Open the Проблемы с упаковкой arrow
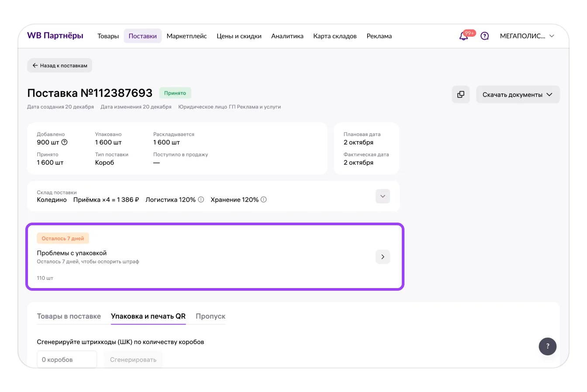The image size is (587, 392). (x=383, y=257)
